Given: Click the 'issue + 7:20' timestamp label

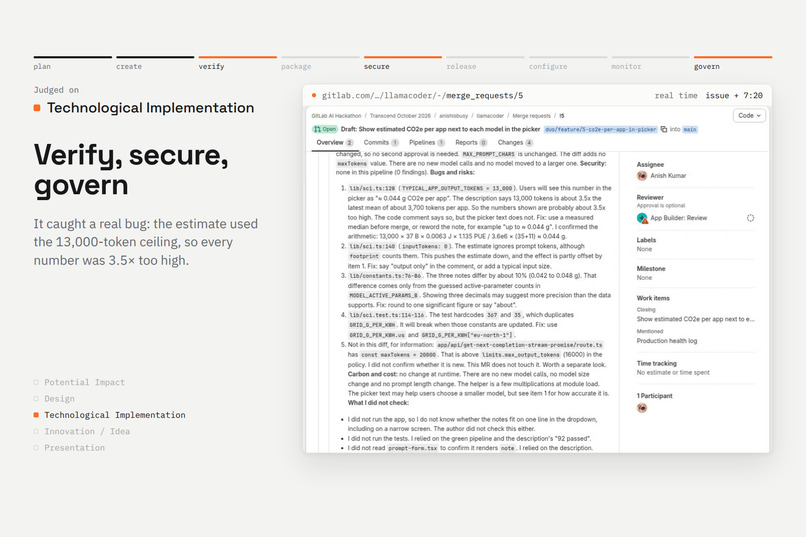Looking at the screenshot, I should [734, 96].
